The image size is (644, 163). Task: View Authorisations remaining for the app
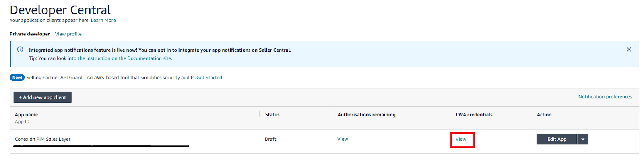tap(343, 139)
